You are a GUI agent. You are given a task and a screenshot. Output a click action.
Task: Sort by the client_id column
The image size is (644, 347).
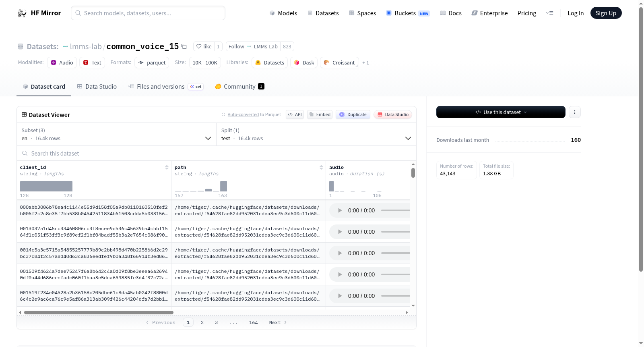coord(167,167)
